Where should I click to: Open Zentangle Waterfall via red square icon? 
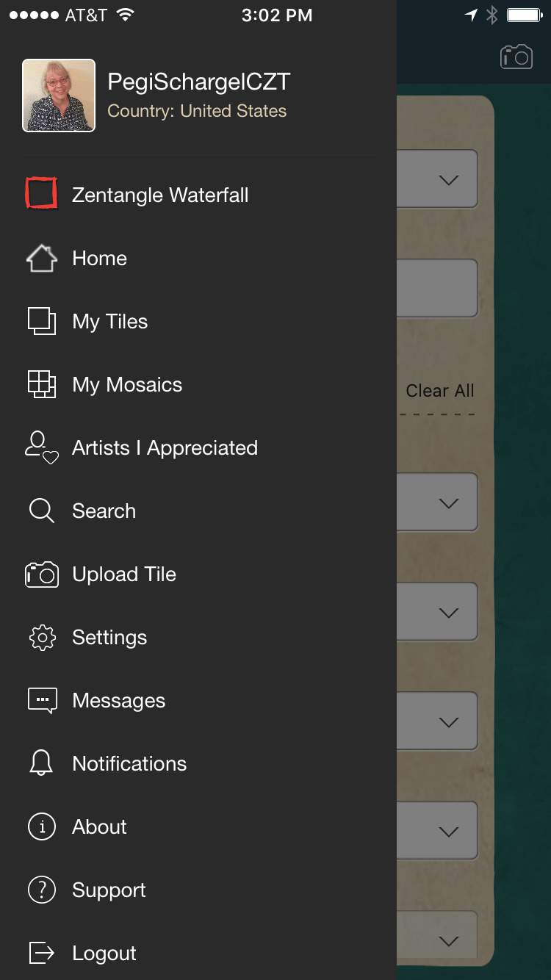41,194
